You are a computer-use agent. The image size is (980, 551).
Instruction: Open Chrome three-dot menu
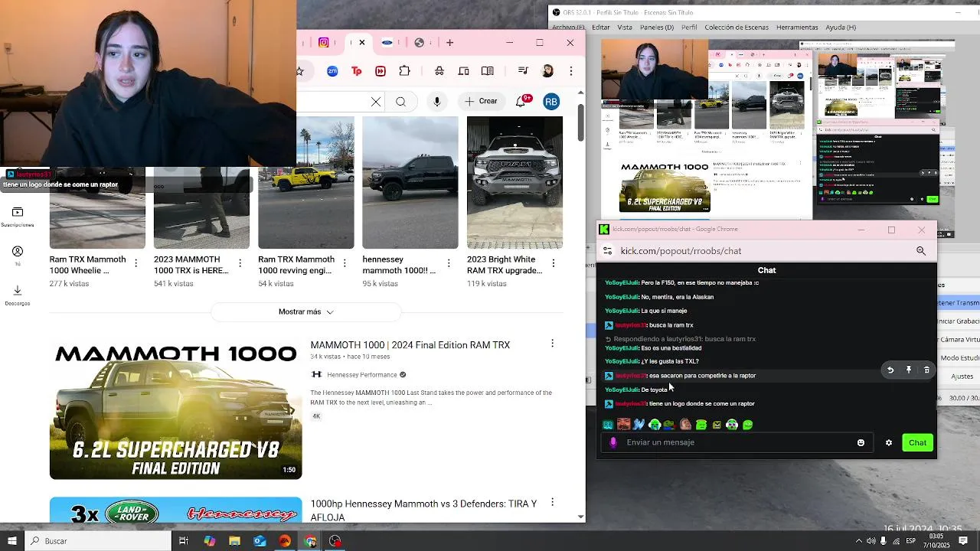(570, 71)
